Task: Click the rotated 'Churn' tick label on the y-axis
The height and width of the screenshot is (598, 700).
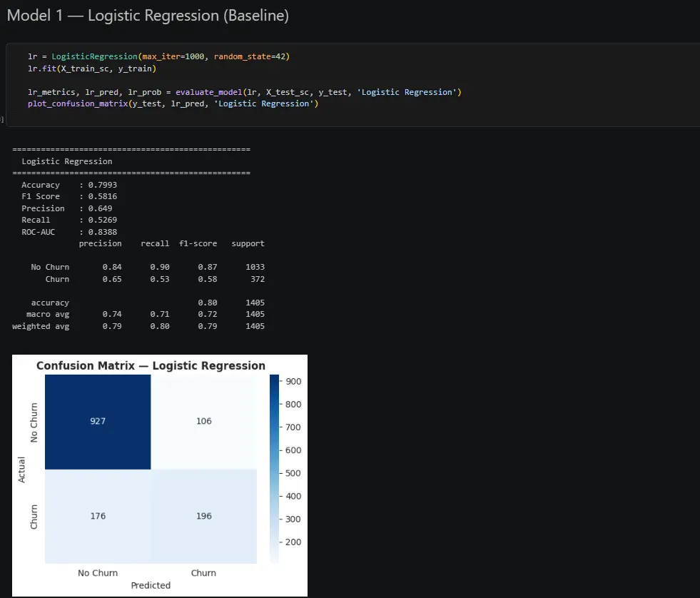Action: (x=34, y=517)
